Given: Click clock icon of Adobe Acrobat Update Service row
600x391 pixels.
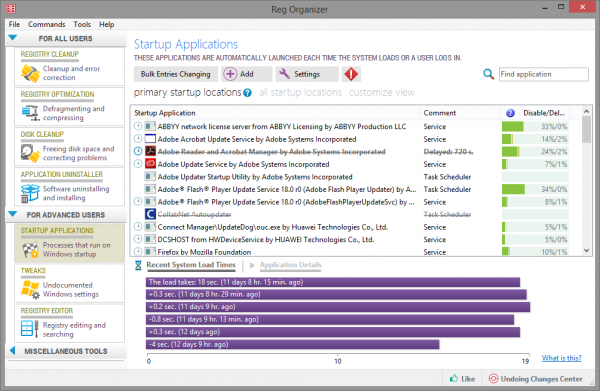Looking at the screenshot, I should pyautogui.click(x=138, y=138).
